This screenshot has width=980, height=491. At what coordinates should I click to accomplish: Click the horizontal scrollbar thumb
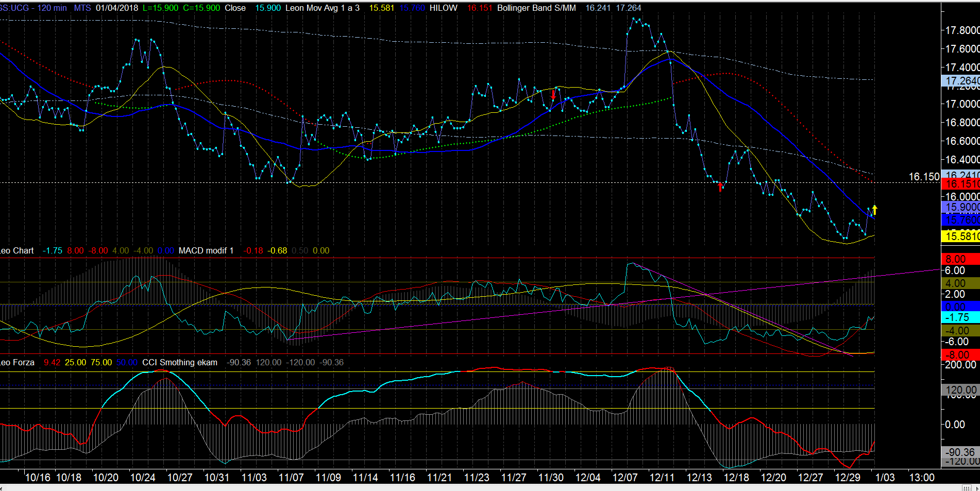(967, 487)
